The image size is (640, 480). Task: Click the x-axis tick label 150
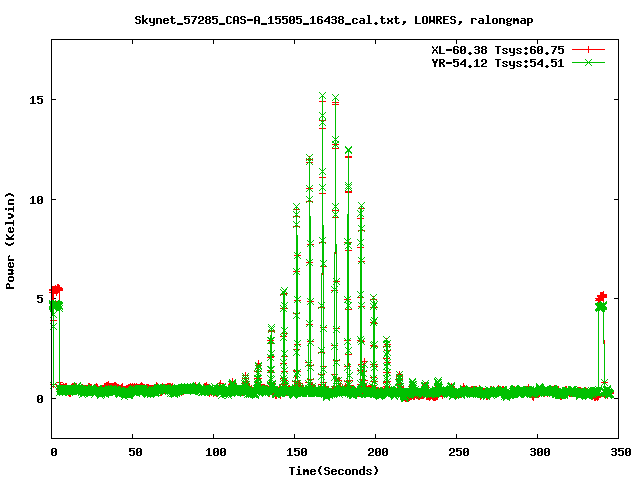point(297,452)
